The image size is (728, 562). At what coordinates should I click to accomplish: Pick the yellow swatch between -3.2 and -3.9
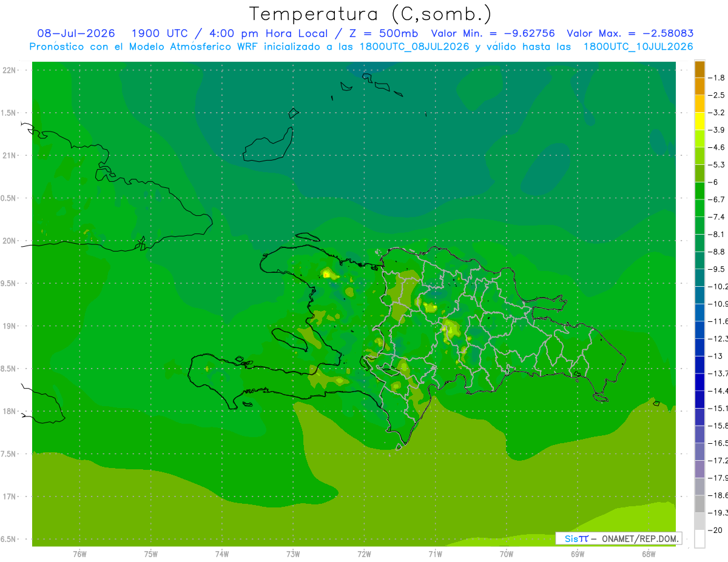[699, 121]
